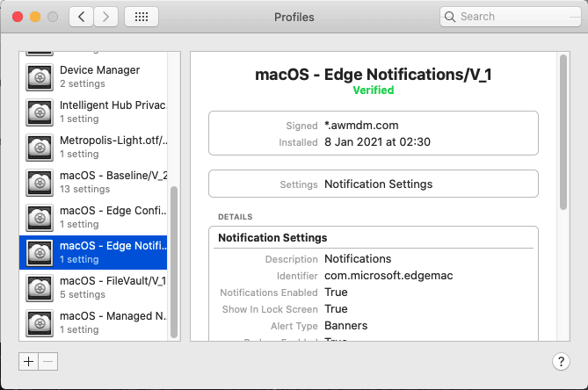Click the Notifications Enabled True value
588x390 pixels.
[x=336, y=292]
